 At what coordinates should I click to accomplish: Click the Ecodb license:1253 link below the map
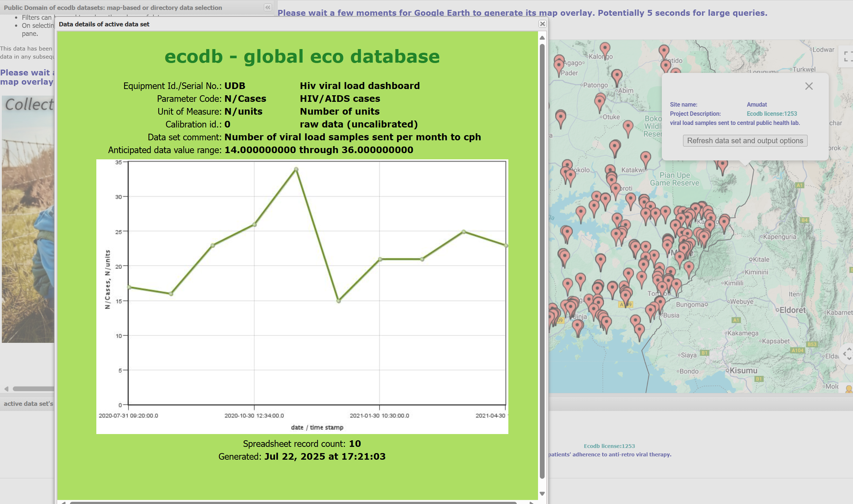click(x=609, y=446)
